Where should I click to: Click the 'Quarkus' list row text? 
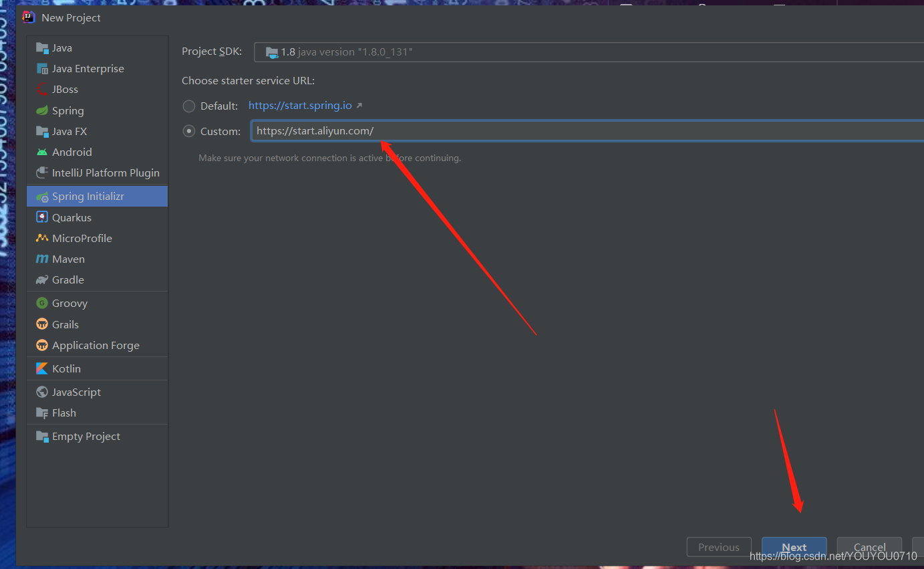pos(72,218)
